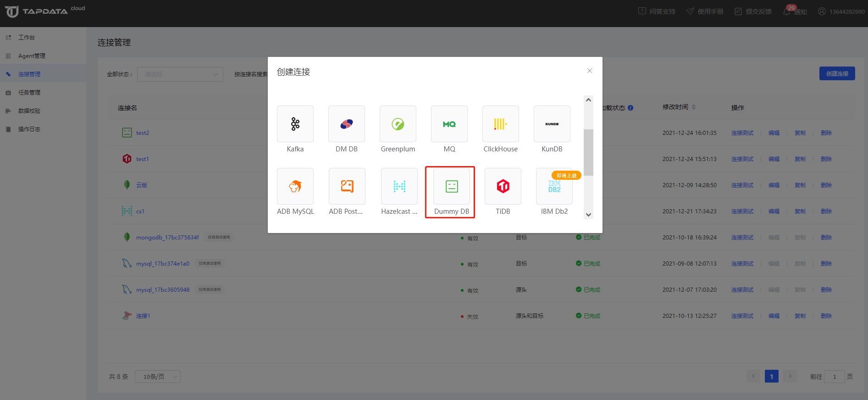Click the info icon beside 加载状态

630,108
